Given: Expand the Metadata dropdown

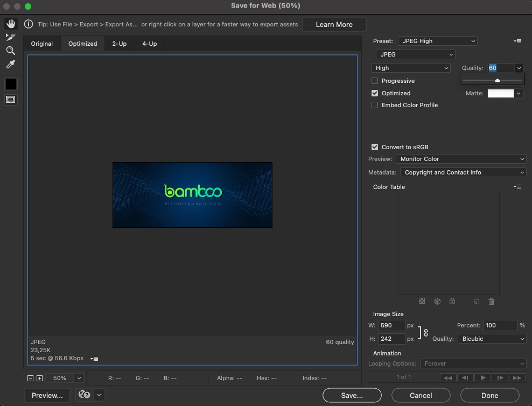Looking at the screenshot, I should coord(463,172).
